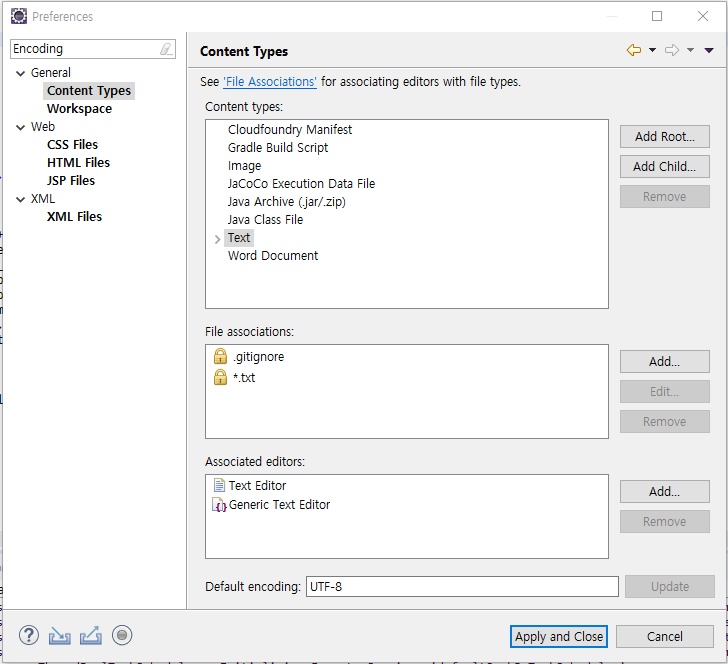This screenshot has height=664, width=728.
Task: Click the Eclipse Preferences window icon
Action: (x=19, y=16)
